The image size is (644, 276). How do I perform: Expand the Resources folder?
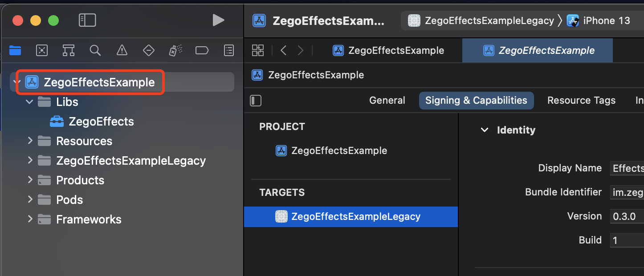click(x=30, y=141)
